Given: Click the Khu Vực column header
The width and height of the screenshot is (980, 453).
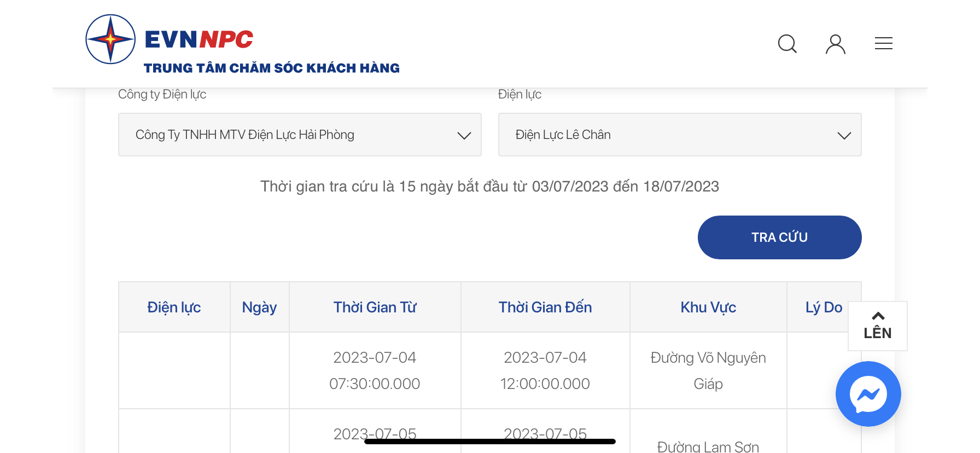Looking at the screenshot, I should (708, 307).
